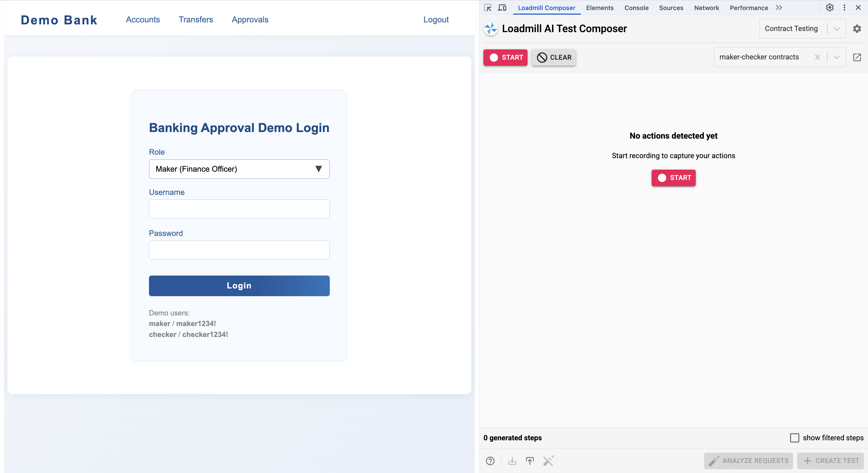Switch to the Network tab
This screenshot has height=473, width=868.
706,8
